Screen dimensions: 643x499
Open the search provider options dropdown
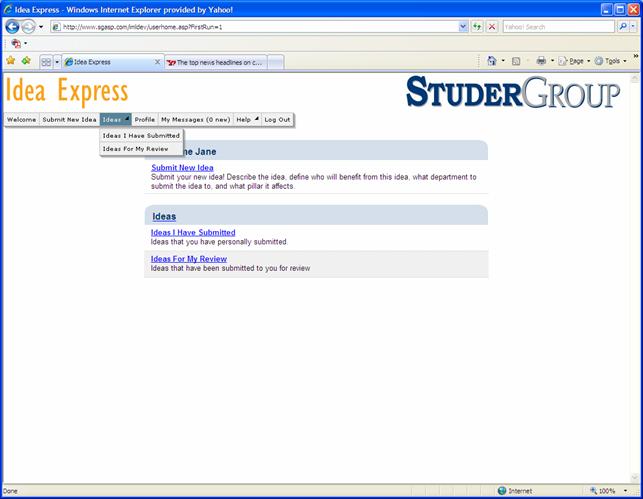(633, 27)
